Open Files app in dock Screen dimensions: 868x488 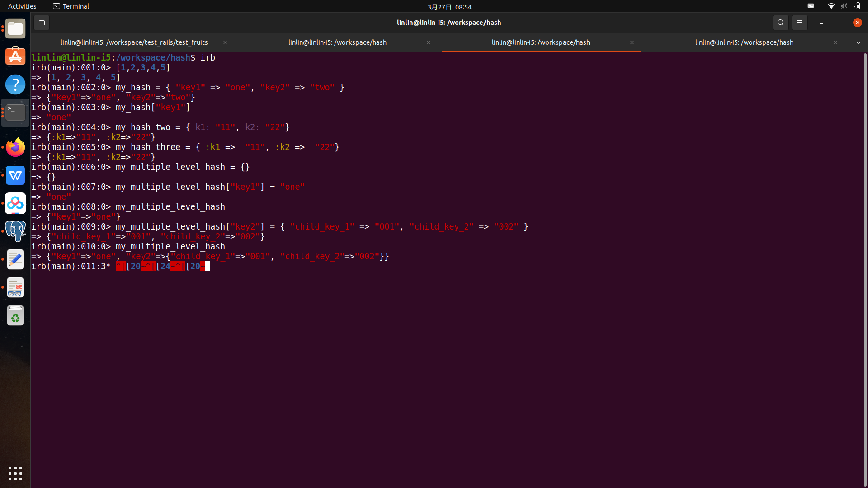[15, 29]
